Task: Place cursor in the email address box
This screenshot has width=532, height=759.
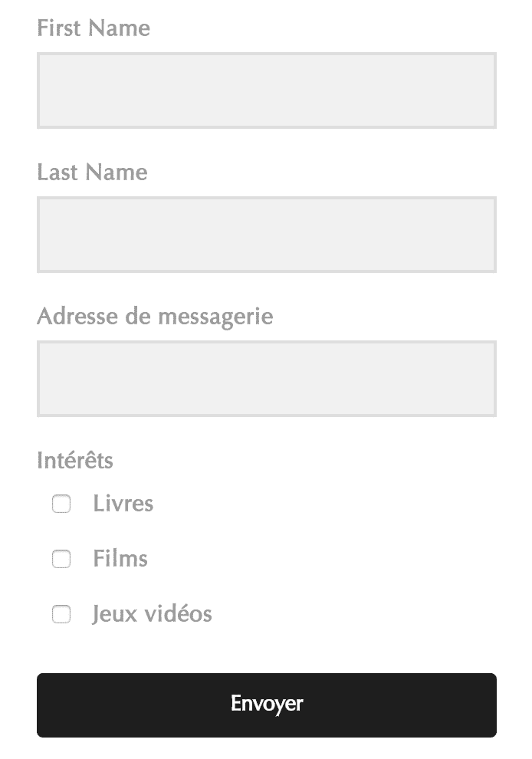Action: (x=266, y=379)
